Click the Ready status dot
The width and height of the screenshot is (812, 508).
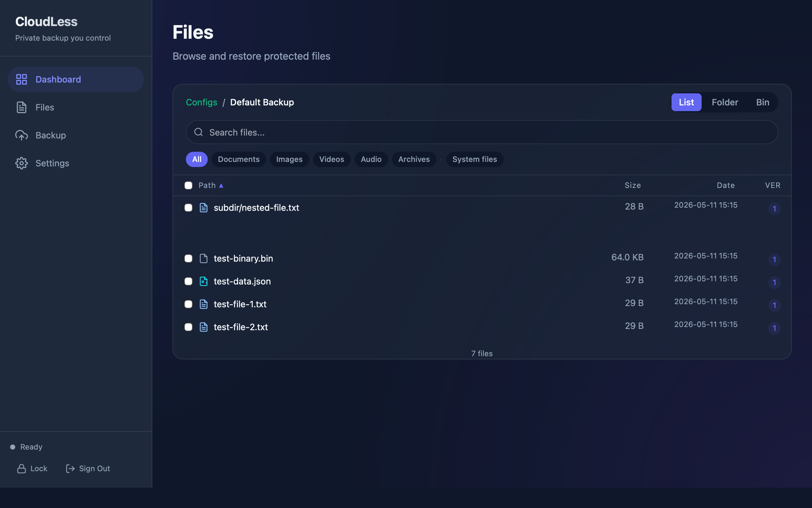coord(13,447)
